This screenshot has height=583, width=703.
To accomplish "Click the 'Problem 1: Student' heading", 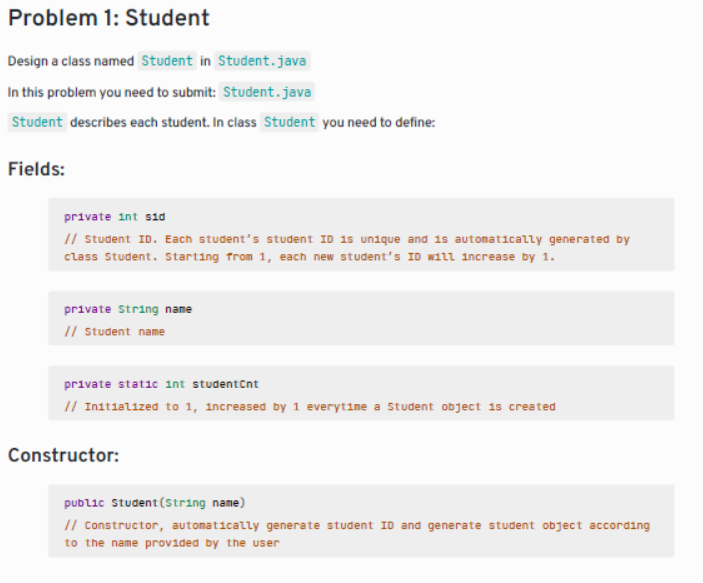I will pos(109,18).
